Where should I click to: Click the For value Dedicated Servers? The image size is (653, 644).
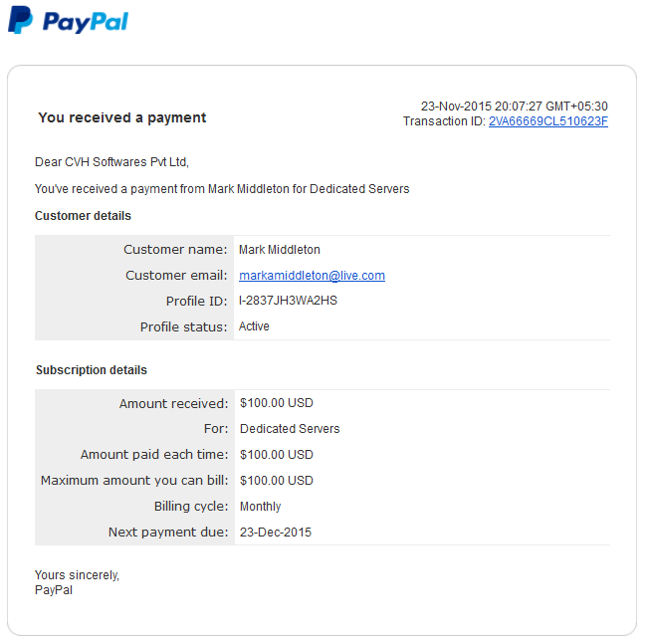point(290,429)
